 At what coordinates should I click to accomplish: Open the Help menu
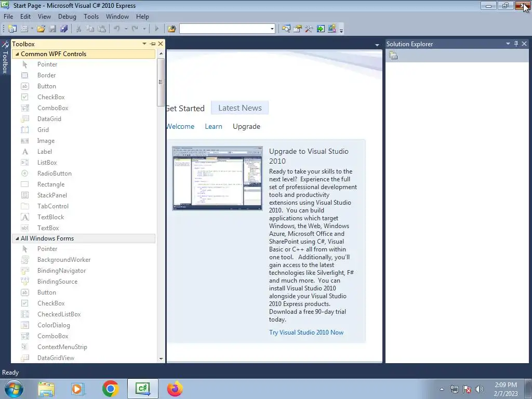(x=142, y=17)
